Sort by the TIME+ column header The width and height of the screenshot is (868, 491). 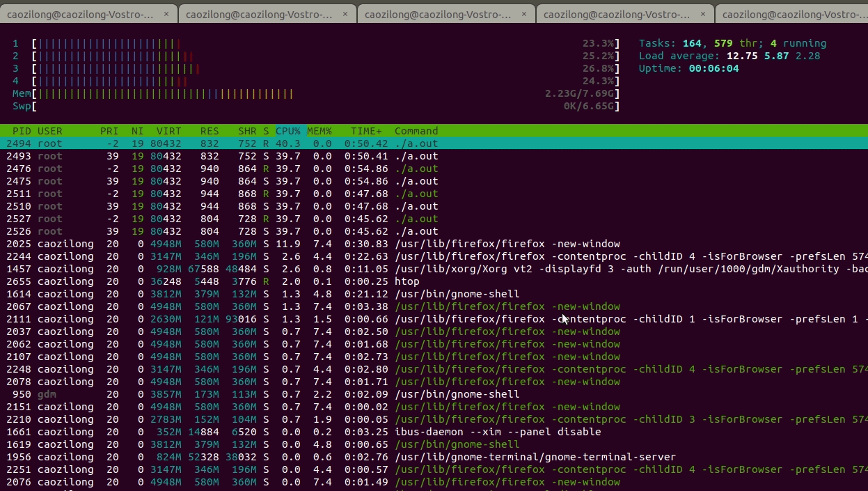pyautogui.click(x=366, y=131)
